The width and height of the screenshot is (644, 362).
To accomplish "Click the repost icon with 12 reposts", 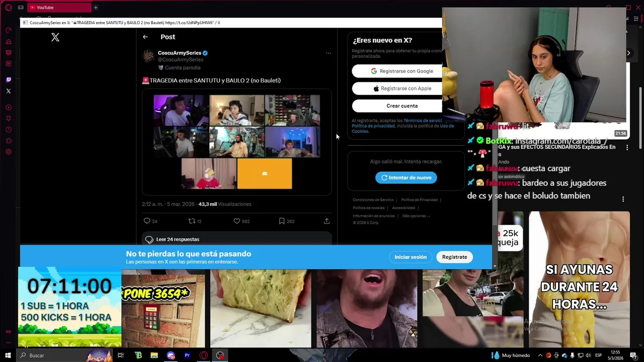I will (191, 221).
